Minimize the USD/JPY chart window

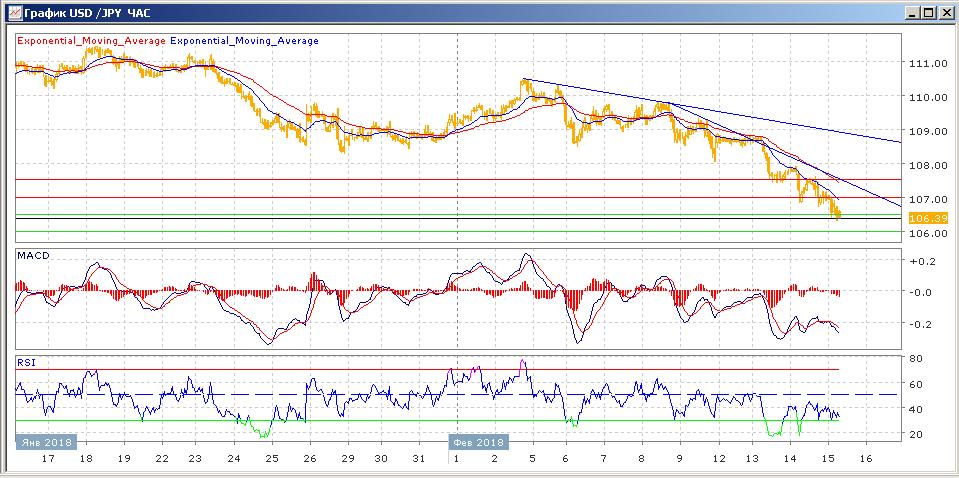pyautogui.click(x=912, y=12)
